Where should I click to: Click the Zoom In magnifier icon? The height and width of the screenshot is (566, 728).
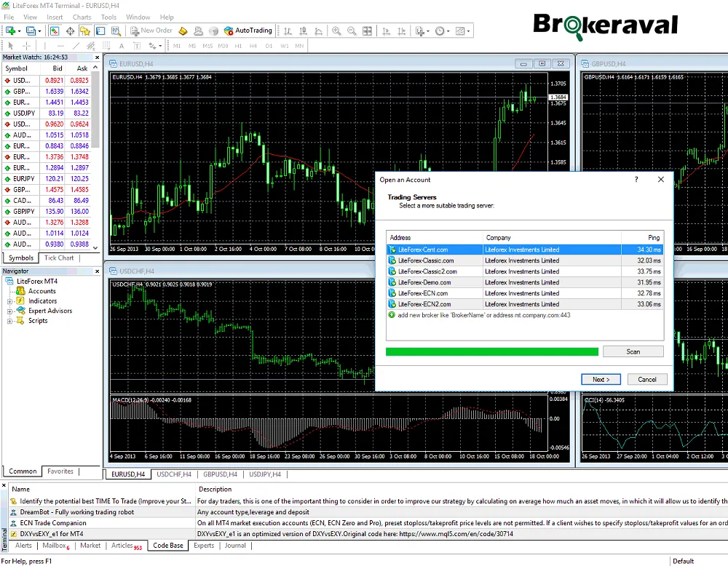click(336, 31)
